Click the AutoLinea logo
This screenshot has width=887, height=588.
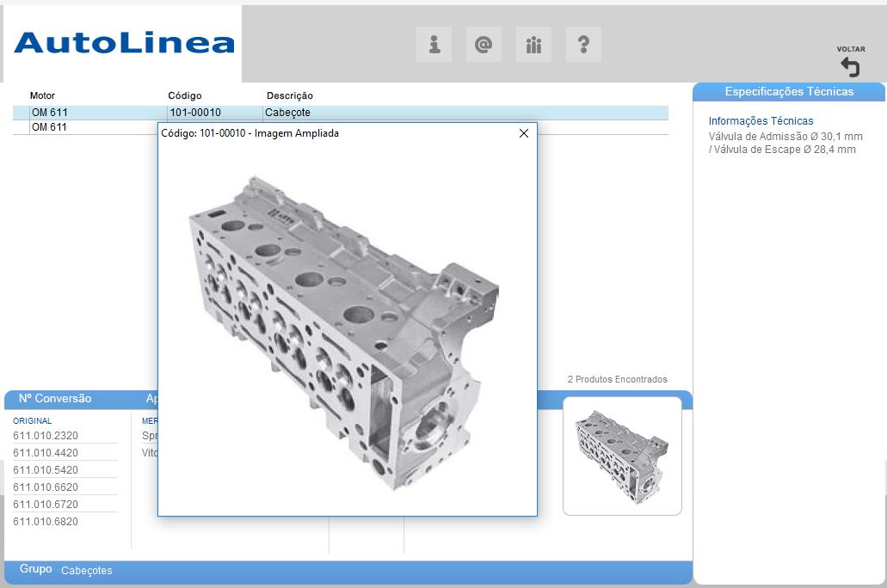(x=124, y=43)
